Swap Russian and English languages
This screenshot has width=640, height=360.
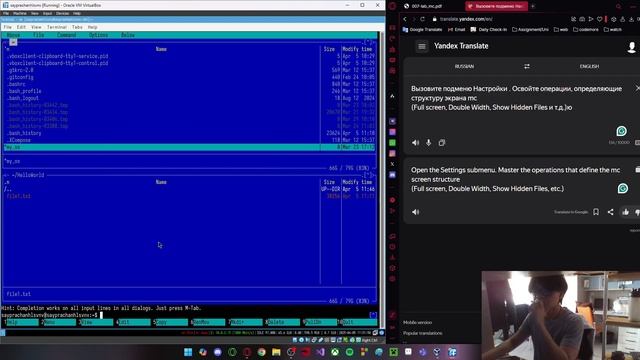click(x=527, y=66)
